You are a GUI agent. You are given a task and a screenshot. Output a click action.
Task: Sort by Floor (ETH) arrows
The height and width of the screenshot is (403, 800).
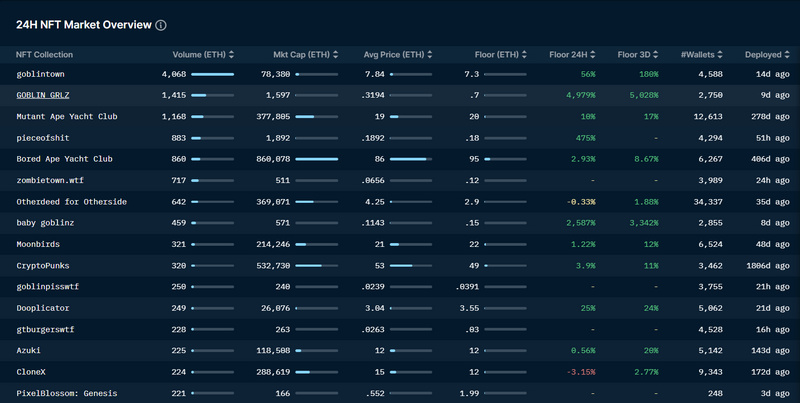pos(524,55)
